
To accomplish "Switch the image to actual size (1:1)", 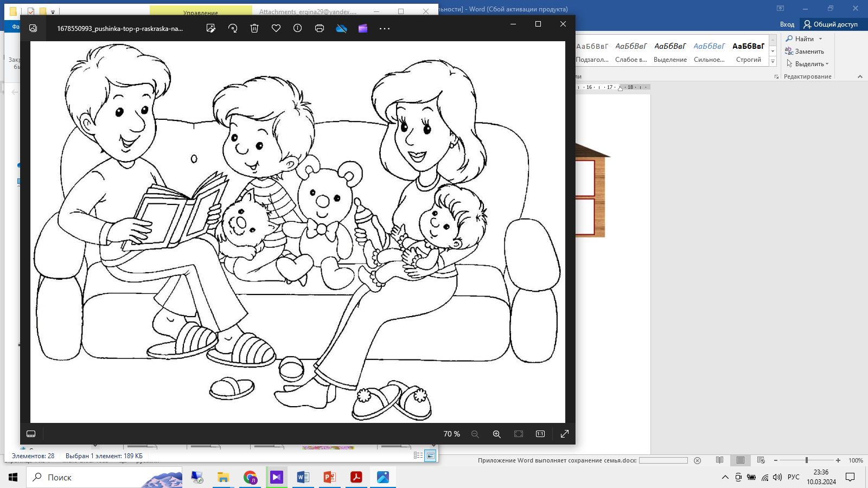I will tap(540, 434).
